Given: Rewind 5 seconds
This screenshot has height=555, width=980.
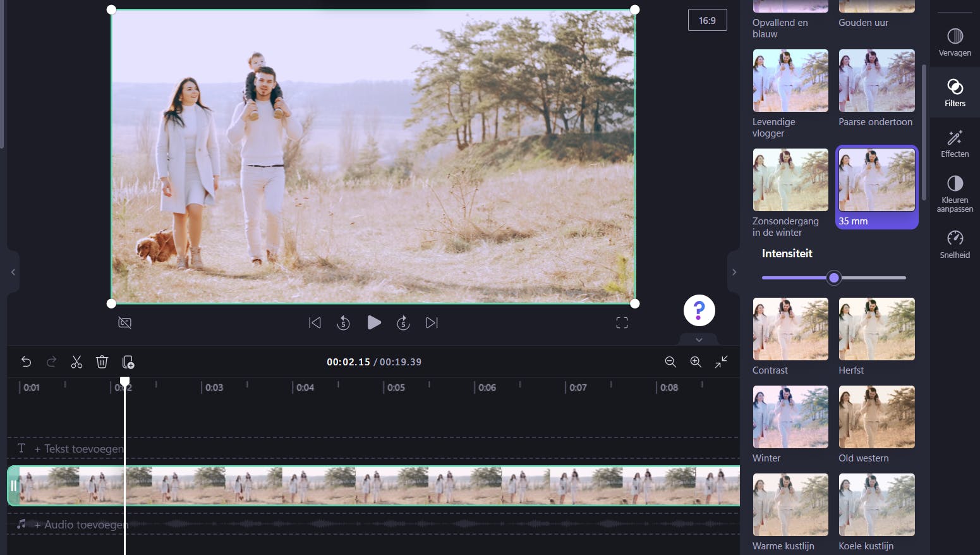Looking at the screenshot, I should coord(343,322).
